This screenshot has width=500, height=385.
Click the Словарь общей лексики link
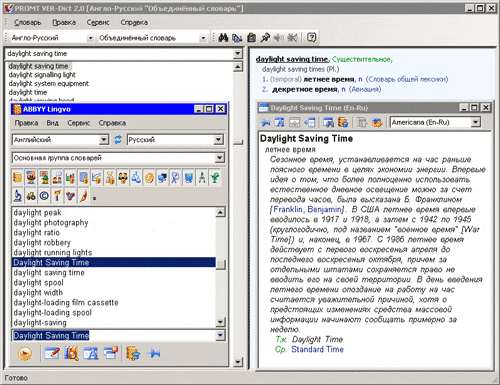click(x=407, y=79)
